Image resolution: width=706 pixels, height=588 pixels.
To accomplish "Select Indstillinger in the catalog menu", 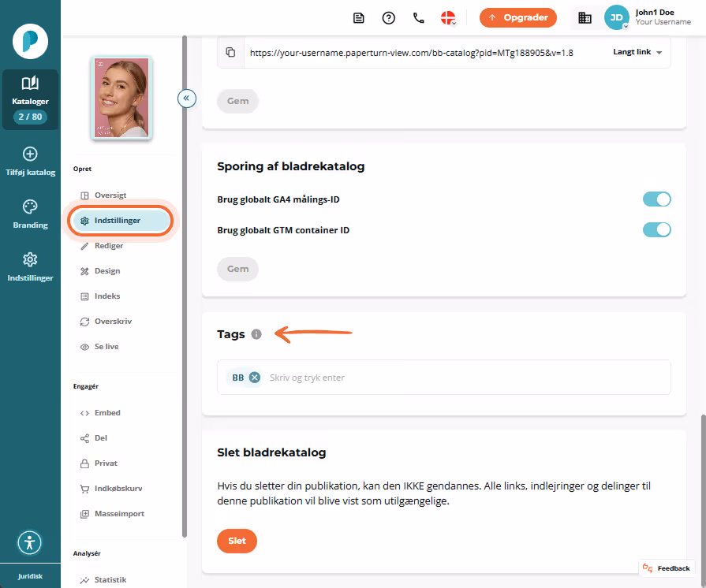I will click(x=121, y=221).
